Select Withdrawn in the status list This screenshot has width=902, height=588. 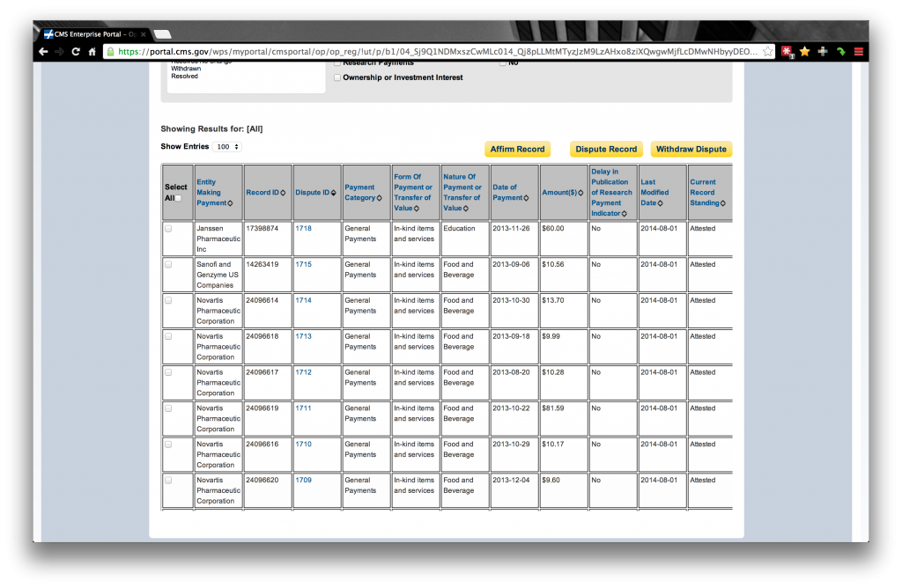[x=186, y=69]
